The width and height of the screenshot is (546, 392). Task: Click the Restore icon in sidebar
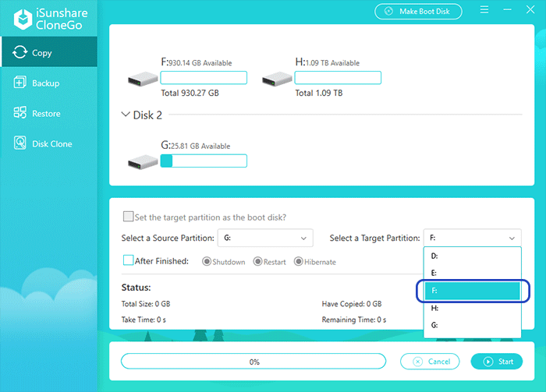click(x=19, y=113)
